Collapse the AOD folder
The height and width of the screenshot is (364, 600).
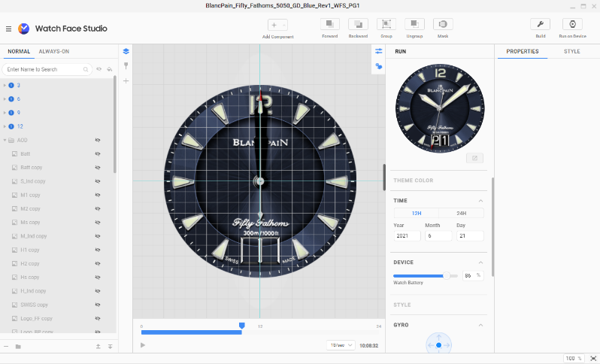[x=5, y=140]
